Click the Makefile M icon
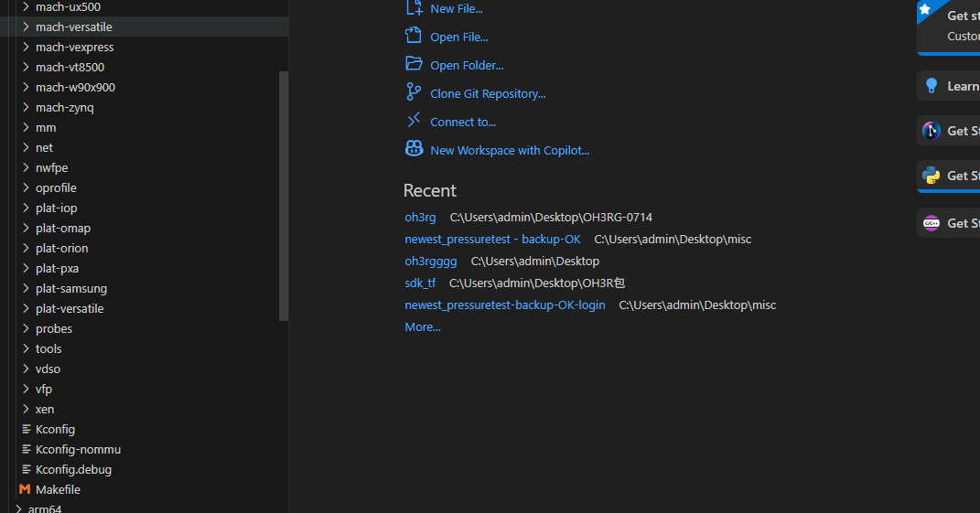Image resolution: width=980 pixels, height=513 pixels. click(25, 489)
